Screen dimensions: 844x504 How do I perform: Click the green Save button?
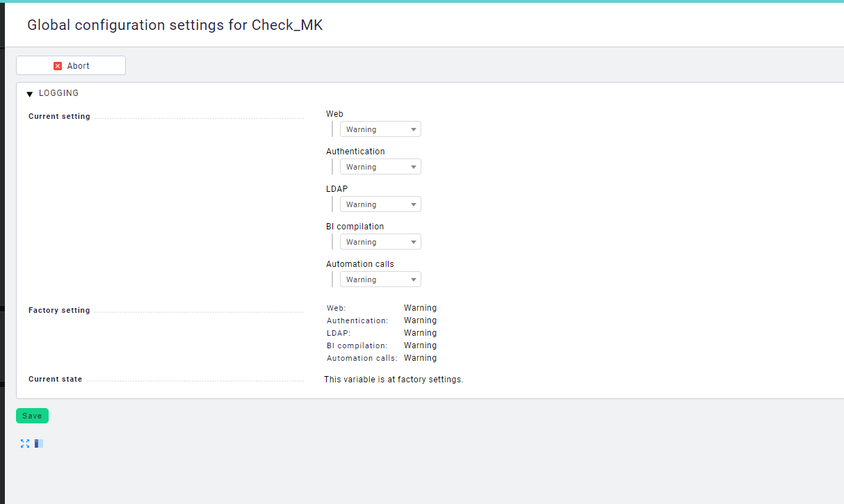point(32,415)
